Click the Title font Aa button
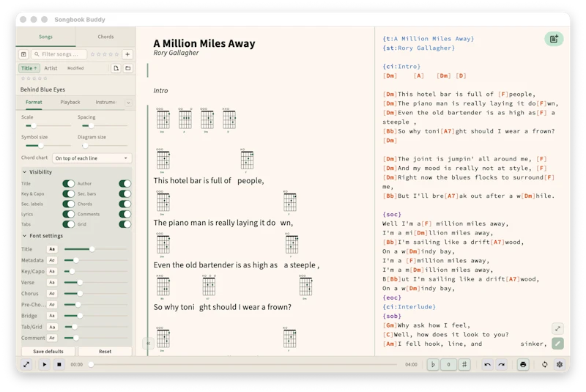 [52, 249]
